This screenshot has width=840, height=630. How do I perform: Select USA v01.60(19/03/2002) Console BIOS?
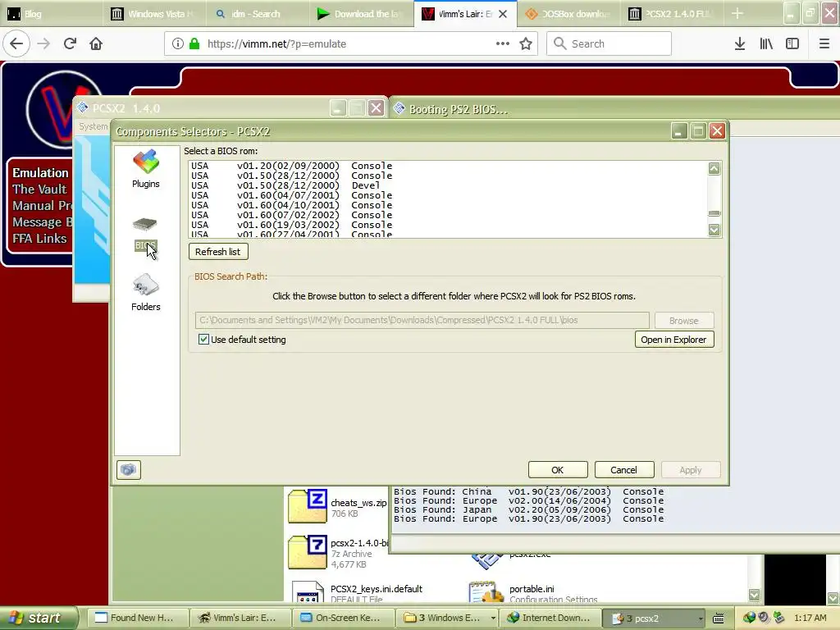click(x=291, y=225)
